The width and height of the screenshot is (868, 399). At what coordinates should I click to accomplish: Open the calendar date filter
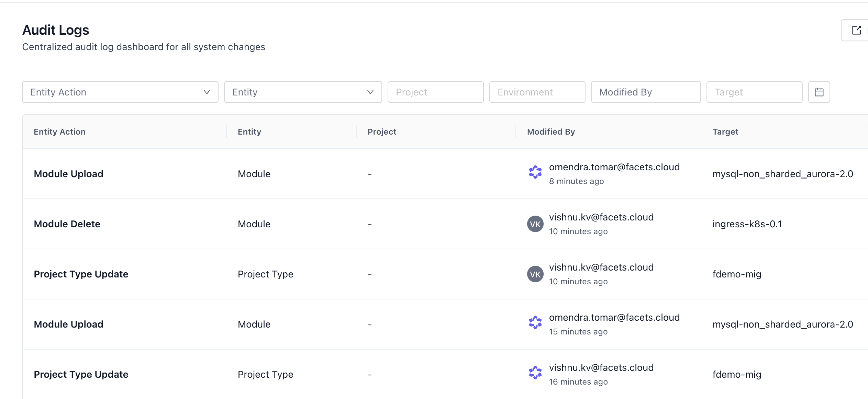[x=819, y=92]
